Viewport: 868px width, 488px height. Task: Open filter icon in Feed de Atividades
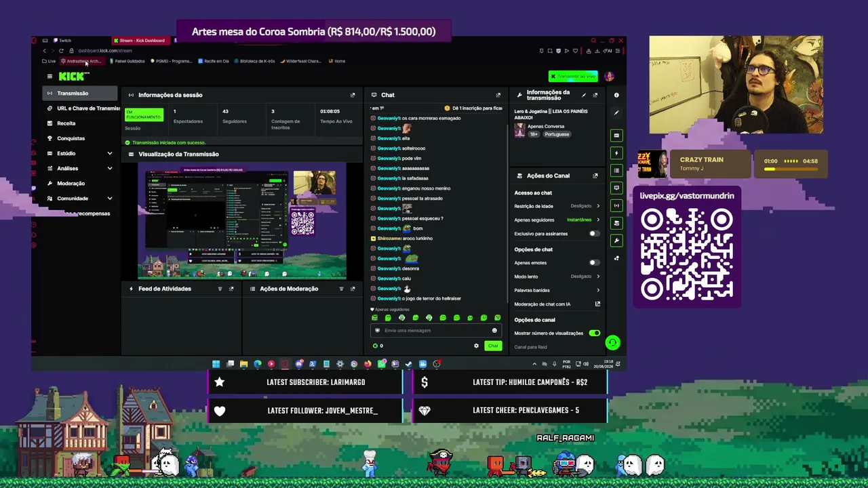coord(220,289)
